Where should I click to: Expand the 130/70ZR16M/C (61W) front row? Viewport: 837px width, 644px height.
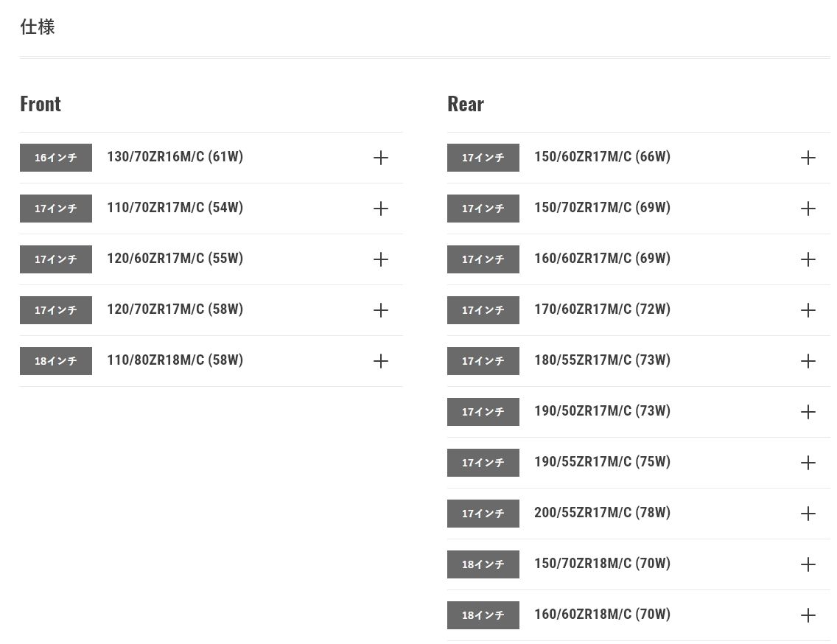coord(380,158)
